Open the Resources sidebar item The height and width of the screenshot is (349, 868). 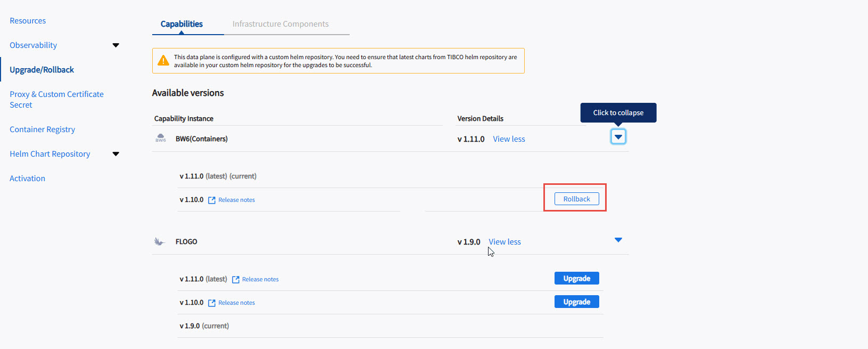28,21
